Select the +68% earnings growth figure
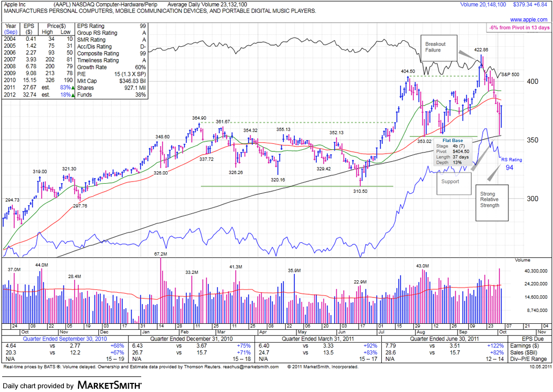Screen dimensions: 553x392 pyautogui.click(x=117, y=346)
